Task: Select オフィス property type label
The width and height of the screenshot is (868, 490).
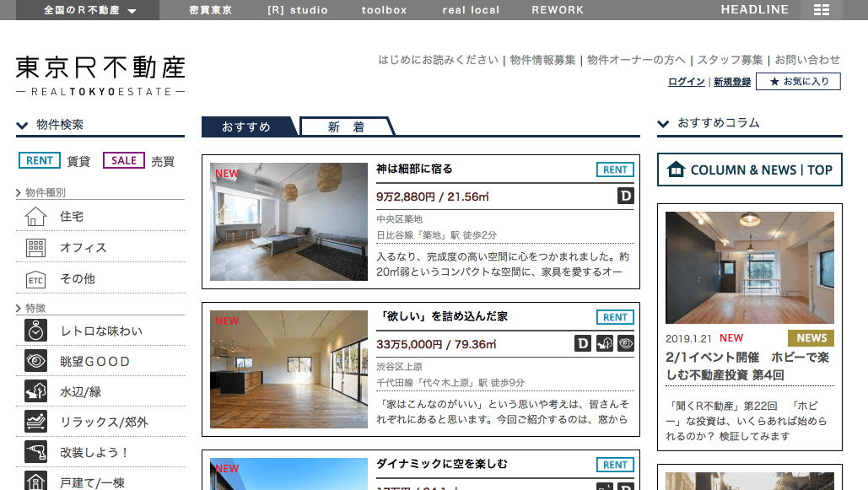Action: click(84, 247)
